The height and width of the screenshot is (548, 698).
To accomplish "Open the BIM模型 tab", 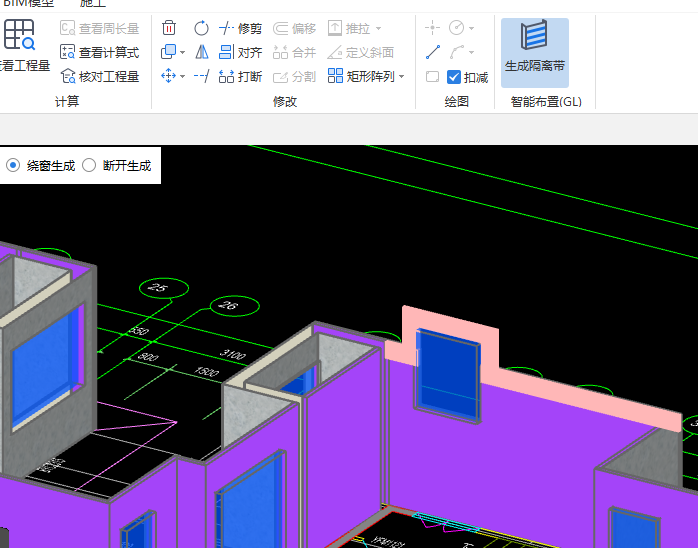I will click(28, 4).
